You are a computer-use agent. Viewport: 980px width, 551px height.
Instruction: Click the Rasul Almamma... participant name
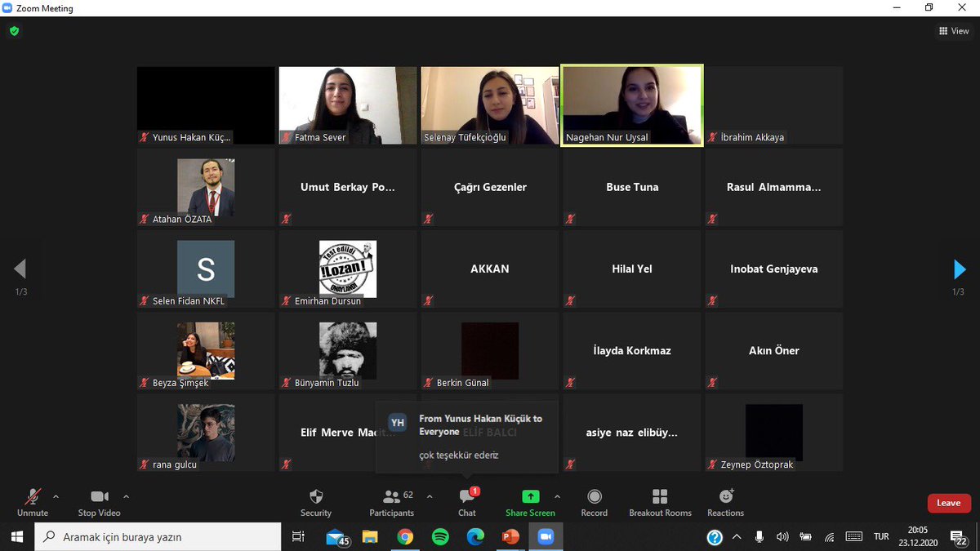tap(774, 187)
